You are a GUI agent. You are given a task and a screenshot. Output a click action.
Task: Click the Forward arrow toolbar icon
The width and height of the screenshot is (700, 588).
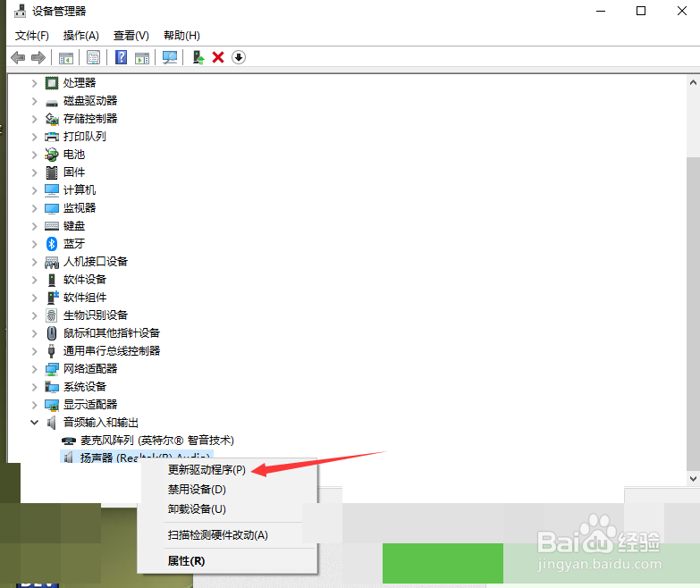point(38,57)
